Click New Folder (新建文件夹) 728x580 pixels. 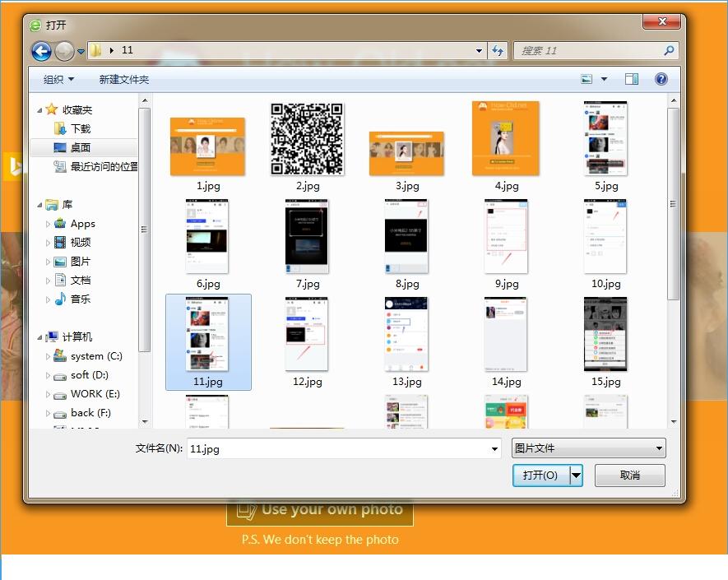(x=124, y=80)
